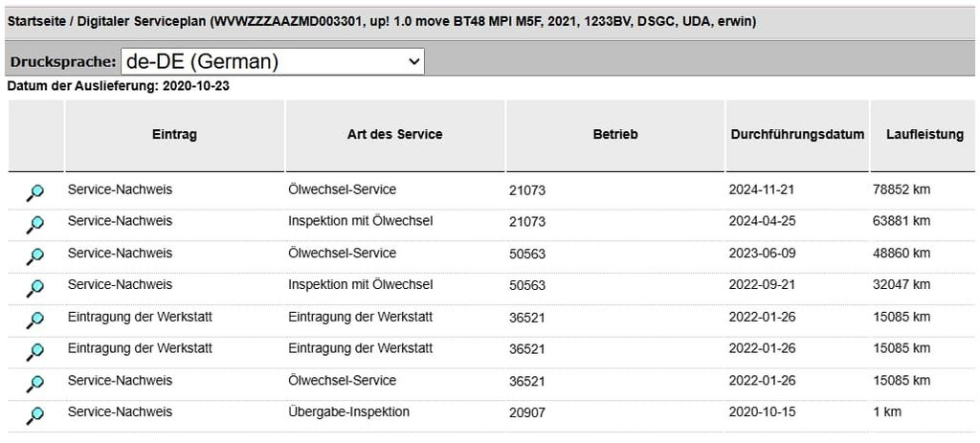Click the Laufleistung column header
The image size is (980, 443).
[924, 135]
